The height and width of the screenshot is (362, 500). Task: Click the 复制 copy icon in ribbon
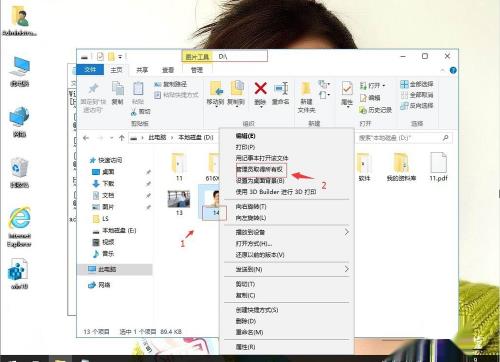coord(118,89)
